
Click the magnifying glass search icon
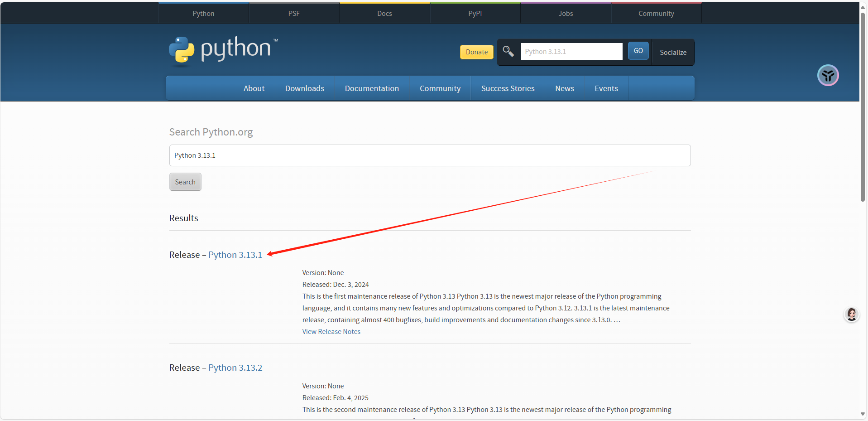click(508, 51)
